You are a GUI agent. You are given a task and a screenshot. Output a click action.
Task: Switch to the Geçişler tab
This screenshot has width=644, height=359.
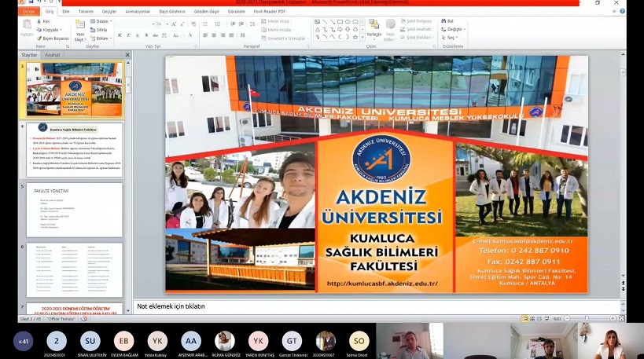click(109, 12)
